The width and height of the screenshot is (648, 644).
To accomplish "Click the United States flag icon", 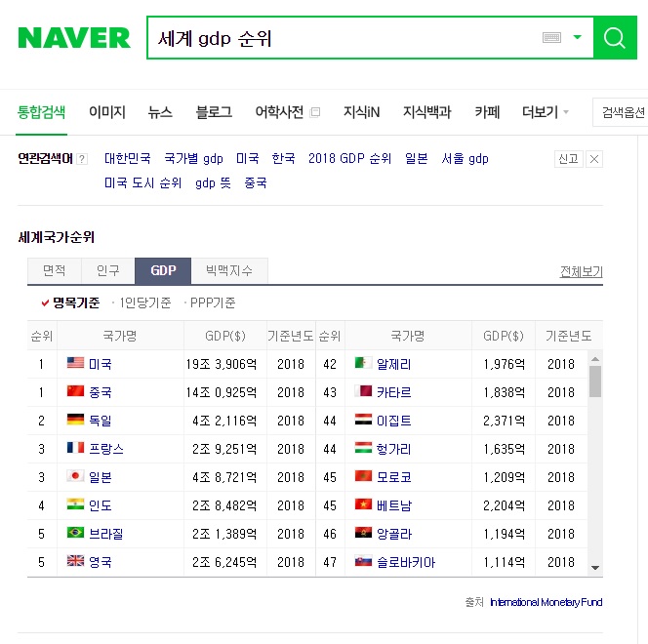I will pyautogui.click(x=75, y=364).
